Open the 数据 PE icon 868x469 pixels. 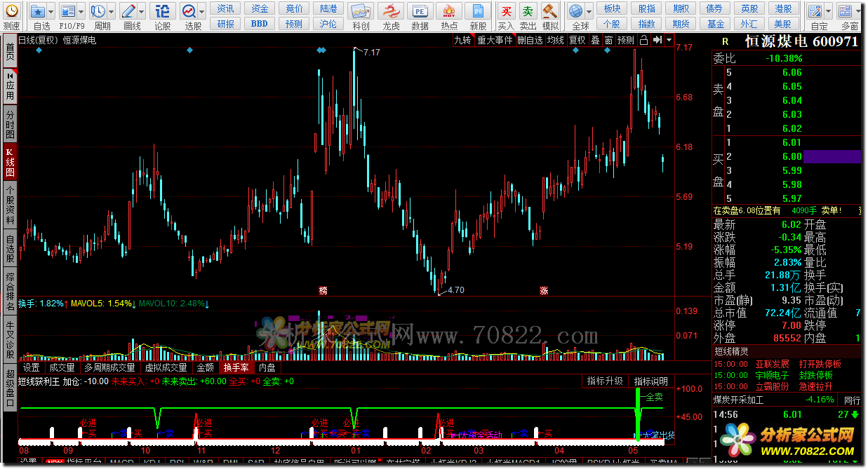pos(420,11)
